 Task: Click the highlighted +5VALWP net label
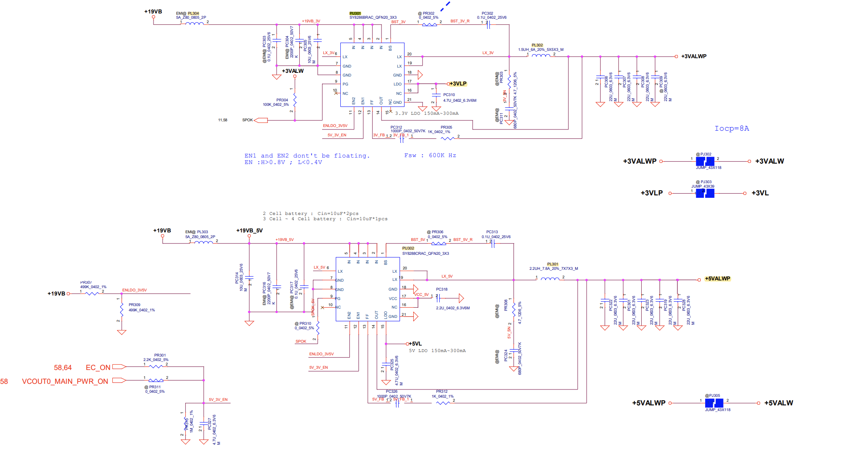[x=717, y=279]
